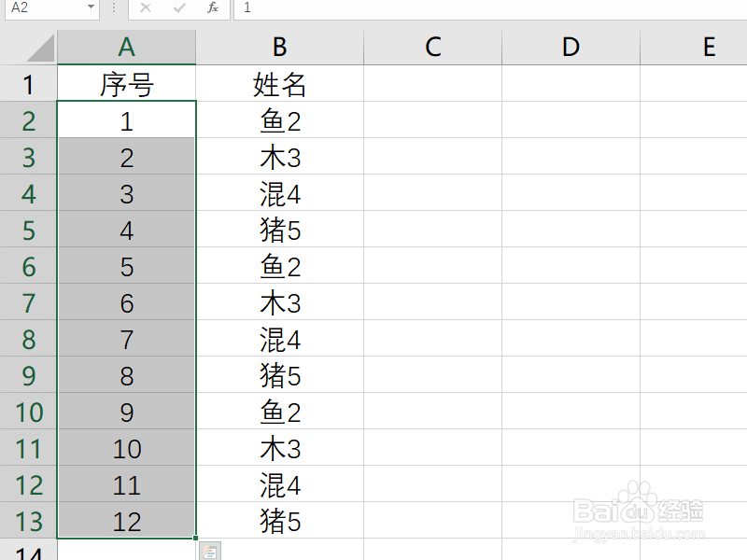Click cell B9 containing 猪5
Viewport: 747px width, 560px height.
(279, 375)
